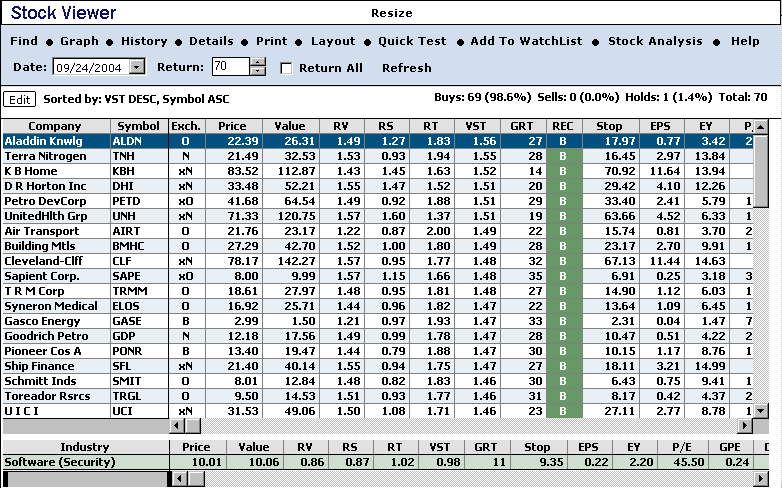Screen dimensions: 782x488
Task: Increase Return count with up arrow
Action: point(258,62)
